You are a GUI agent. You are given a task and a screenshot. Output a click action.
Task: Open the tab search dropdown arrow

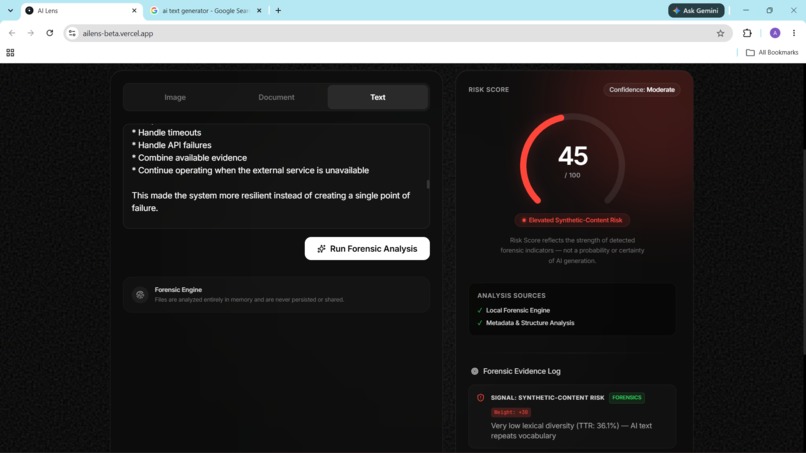click(x=10, y=10)
